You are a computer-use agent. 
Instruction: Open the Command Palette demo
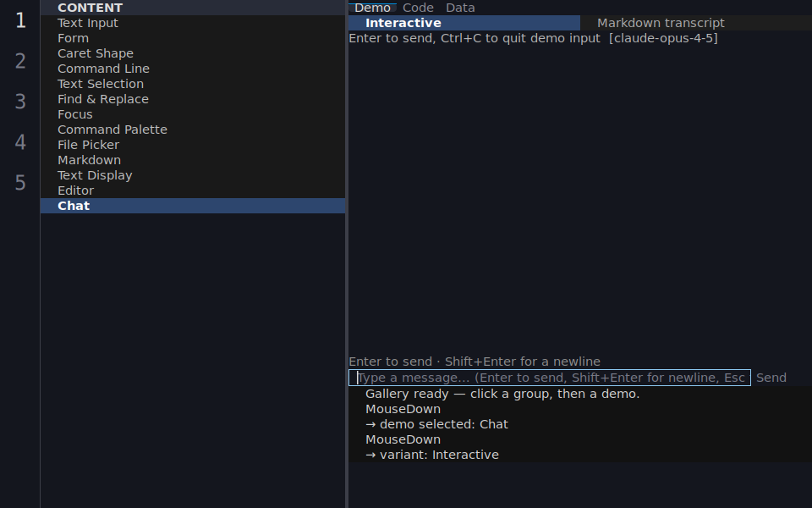(x=193, y=130)
